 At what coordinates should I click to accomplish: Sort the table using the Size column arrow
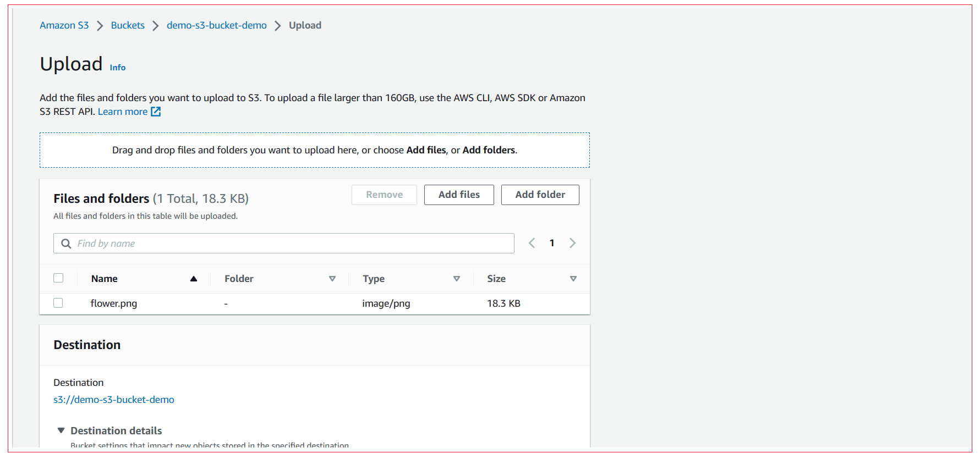coord(573,279)
